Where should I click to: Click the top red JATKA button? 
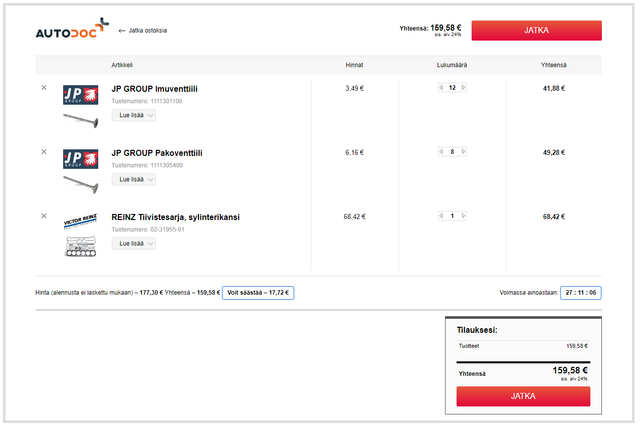pyautogui.click(x=536, y=31)
